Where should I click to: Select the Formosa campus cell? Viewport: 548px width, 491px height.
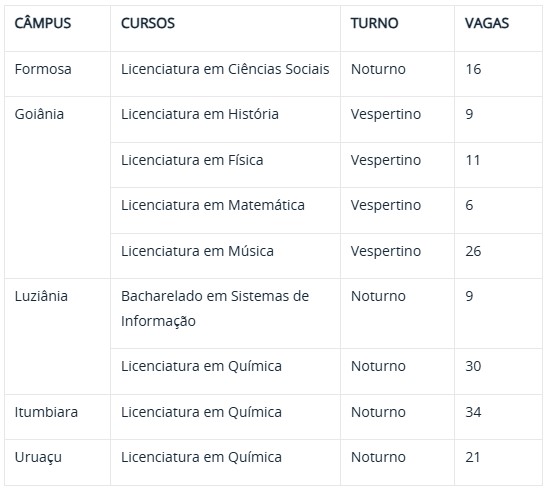(43, 69)
